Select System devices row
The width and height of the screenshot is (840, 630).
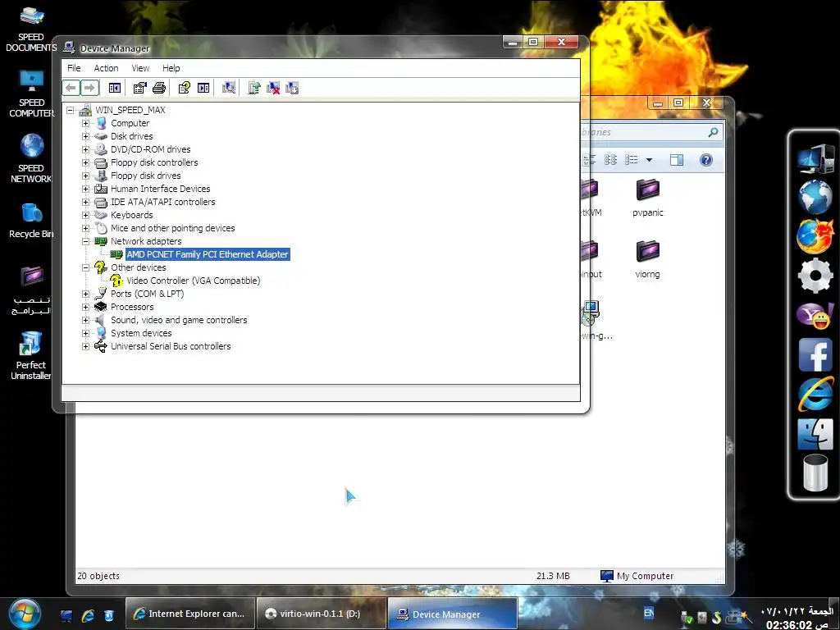pos(141,333)
